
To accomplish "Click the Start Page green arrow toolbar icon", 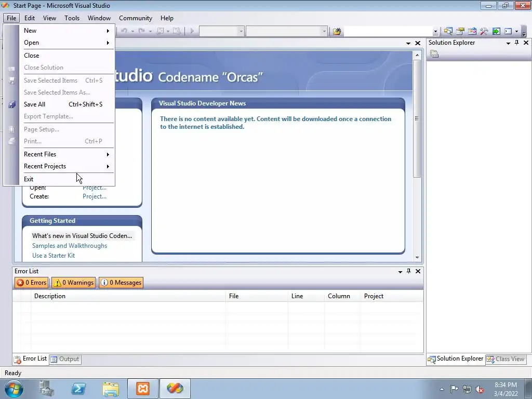I will click(496, 31).
